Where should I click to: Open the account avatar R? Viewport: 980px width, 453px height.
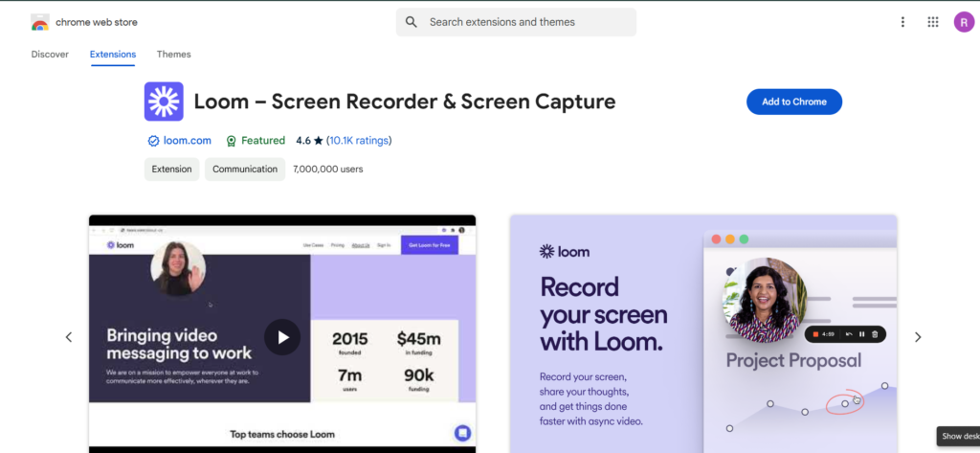point(964,22)
